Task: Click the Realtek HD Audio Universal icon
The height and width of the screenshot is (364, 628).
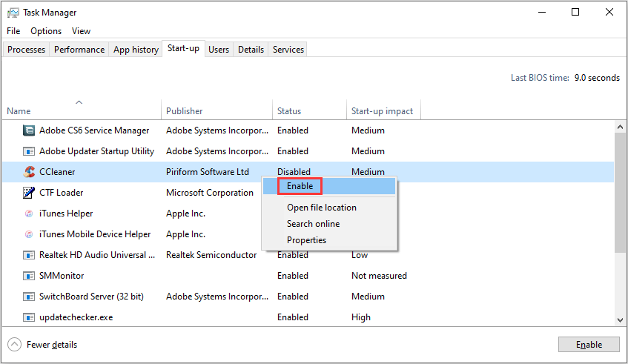Action: click(29, 255)
